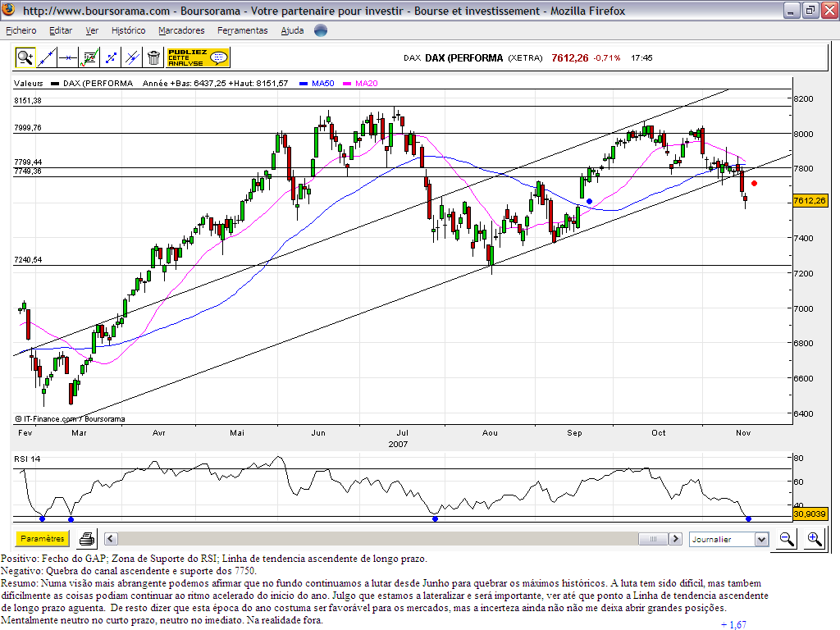Click the blue RSI marker near August
840x630 pixels.
tap(435, 518)
